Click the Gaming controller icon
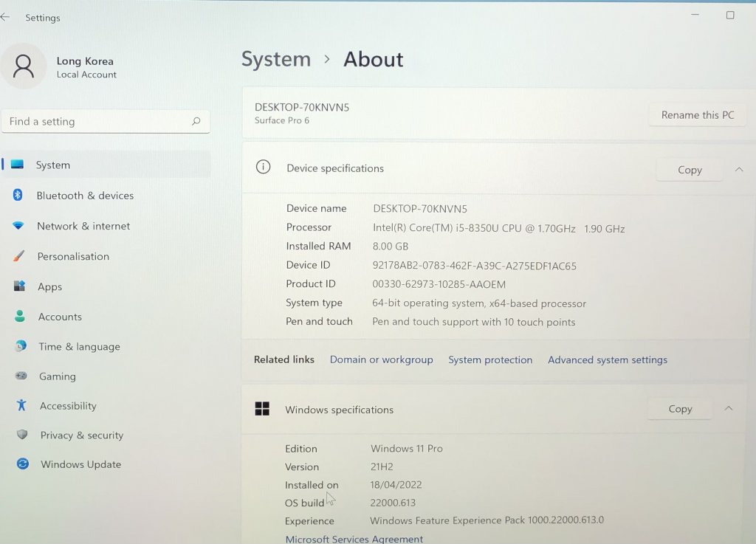The width and height of the screenshot is (756, 544). click(21, 376)
